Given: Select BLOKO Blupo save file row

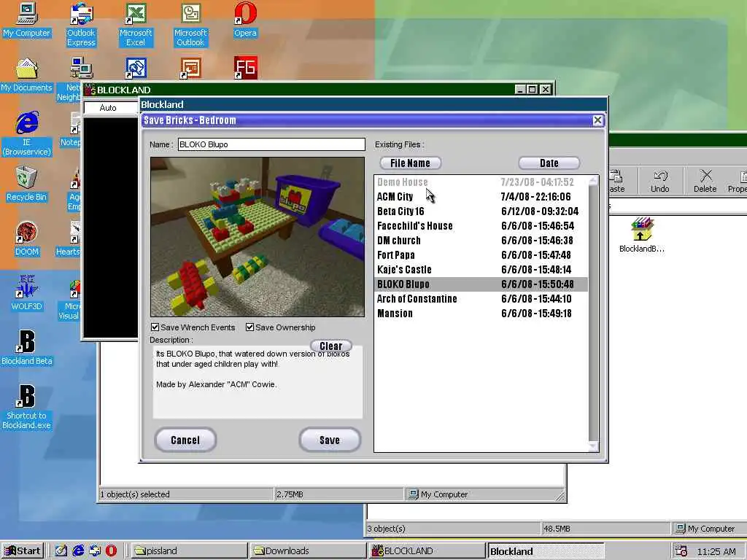Looking at the screenshot, I should (x=481, y=284).
